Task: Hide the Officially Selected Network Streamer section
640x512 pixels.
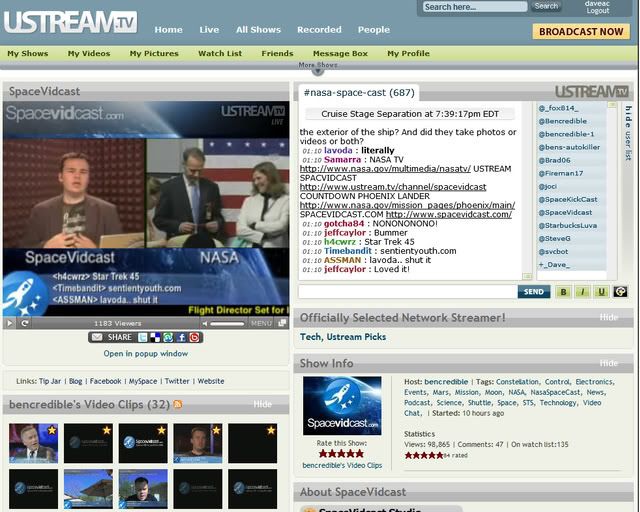Action: (x=609, y=317)
